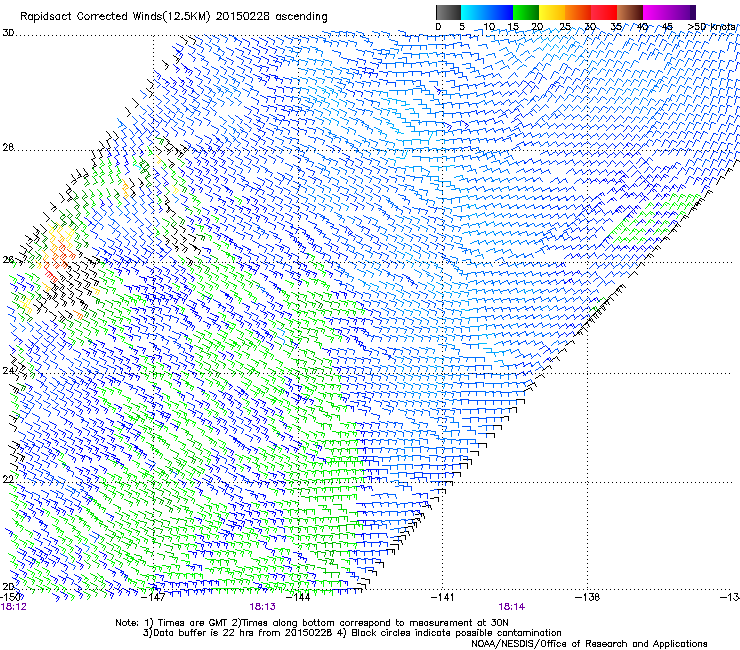The image size is (740, 650).
Task: Click the 'Data buffer is 22 hrs' note line
Action: pos(352,633)
